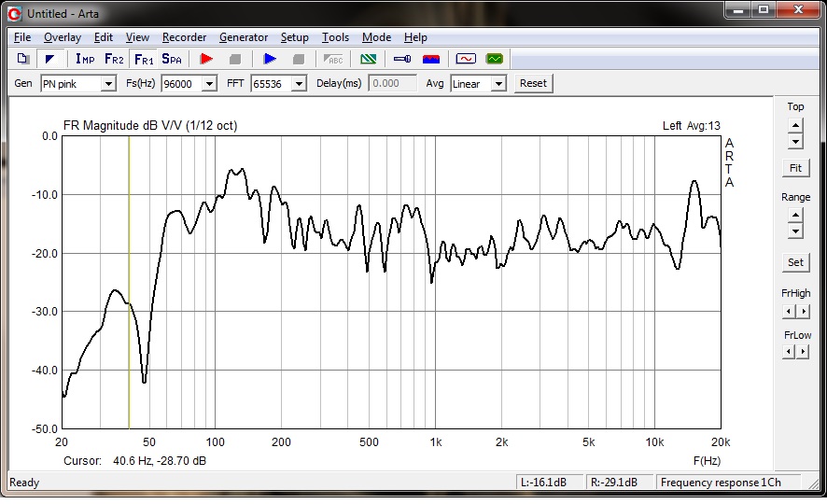Screen dimensions: 827x504
Task: Open the Recorder menu
Action: (x=184, y=37)
